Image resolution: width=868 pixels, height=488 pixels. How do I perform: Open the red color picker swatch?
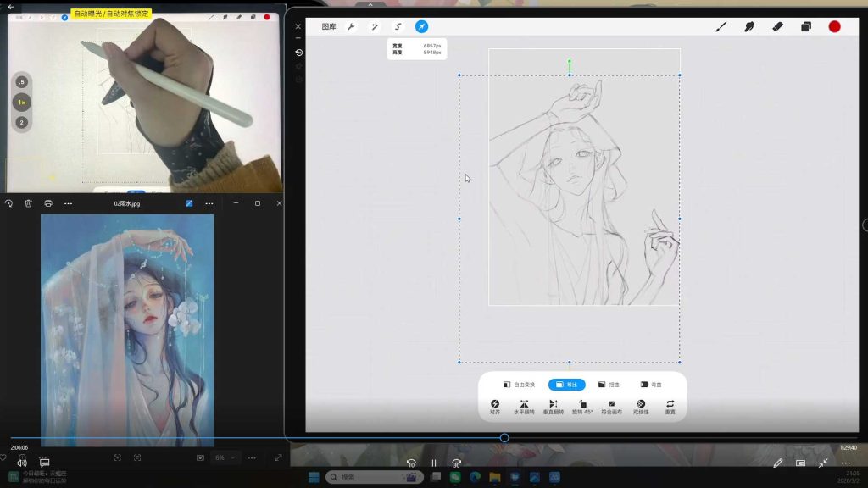[834, 26]
